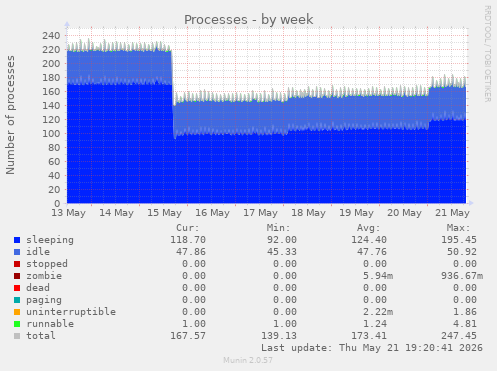497x371 pixels.
Task: Click zombie maximum value 936.67m
Action: (x=462, y=276)
